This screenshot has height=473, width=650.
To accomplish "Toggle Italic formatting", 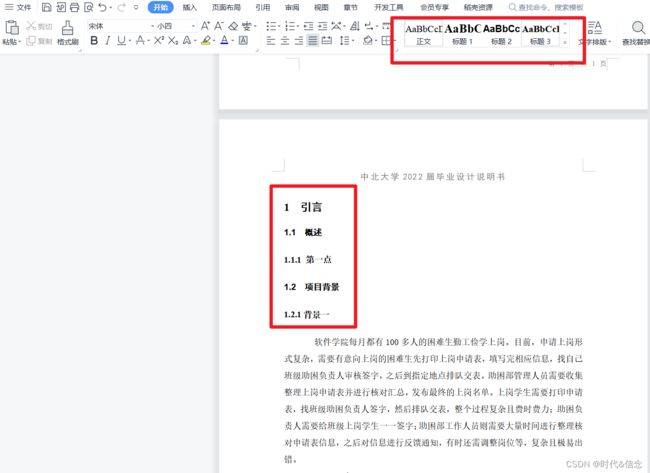I will click(108, 40).
